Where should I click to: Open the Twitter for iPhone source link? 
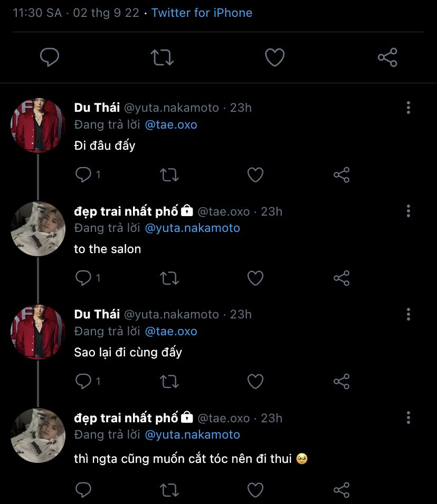coord(202,13)
